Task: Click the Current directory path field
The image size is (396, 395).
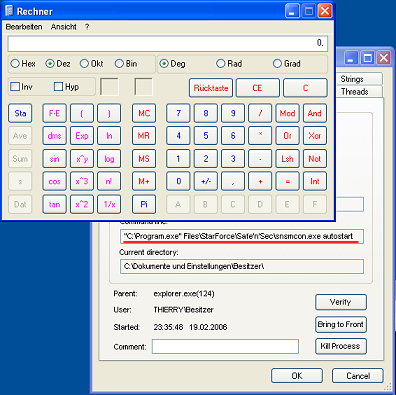Action: point(242,266)
